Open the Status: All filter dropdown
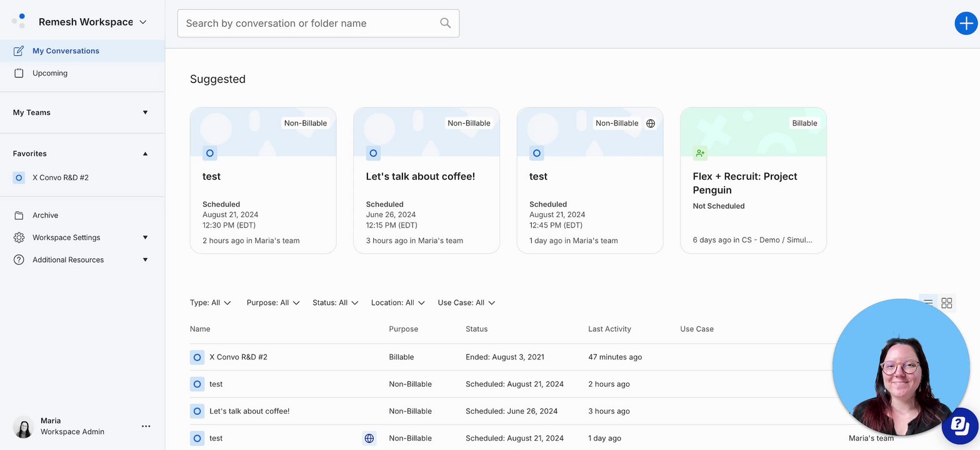The image size is (980, 450). (x=335, y=302)
